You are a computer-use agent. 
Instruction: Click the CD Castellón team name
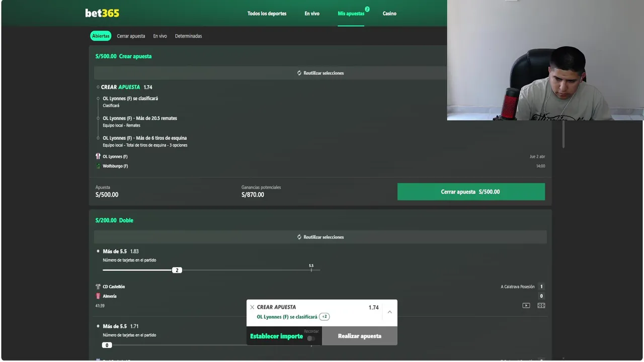coord(114,287)
